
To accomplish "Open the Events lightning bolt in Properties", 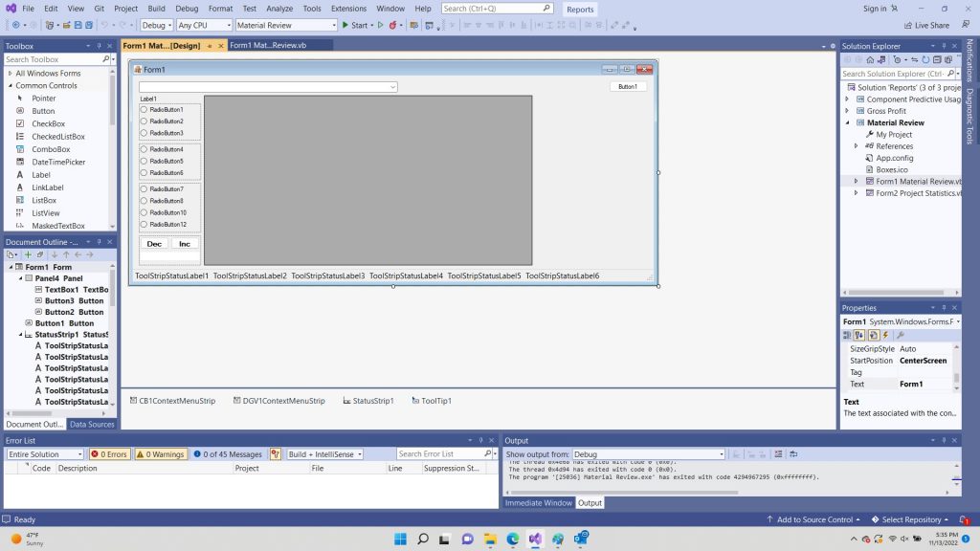I will coord(886,335).
